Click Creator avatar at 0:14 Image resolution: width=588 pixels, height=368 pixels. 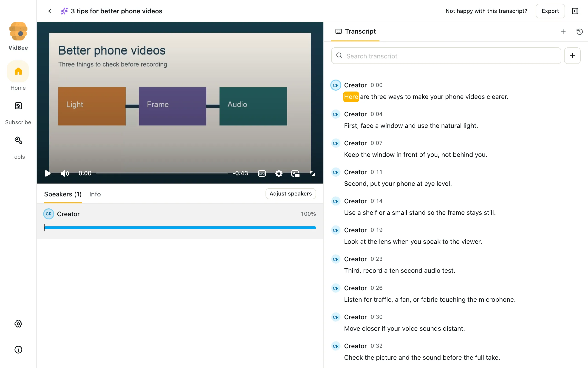click(x=336, y=201)
